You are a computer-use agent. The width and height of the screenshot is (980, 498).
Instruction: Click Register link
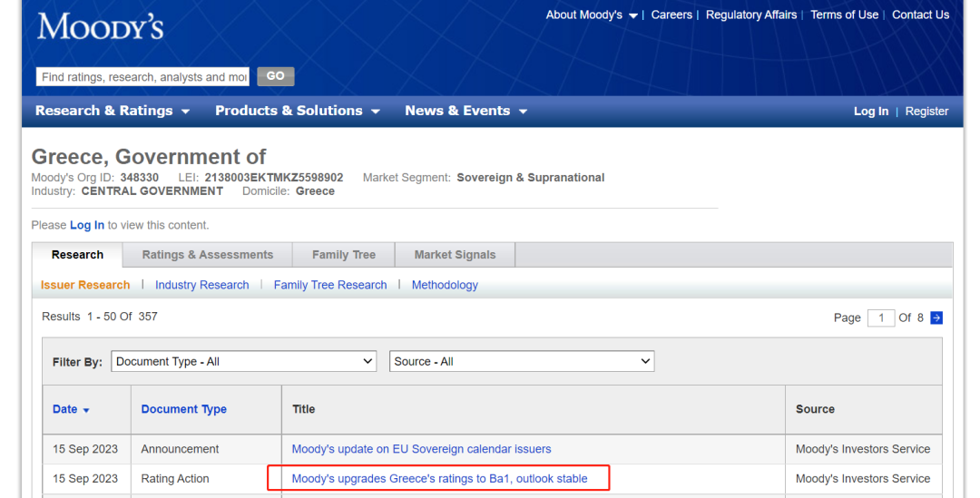(x=926, y=112)
